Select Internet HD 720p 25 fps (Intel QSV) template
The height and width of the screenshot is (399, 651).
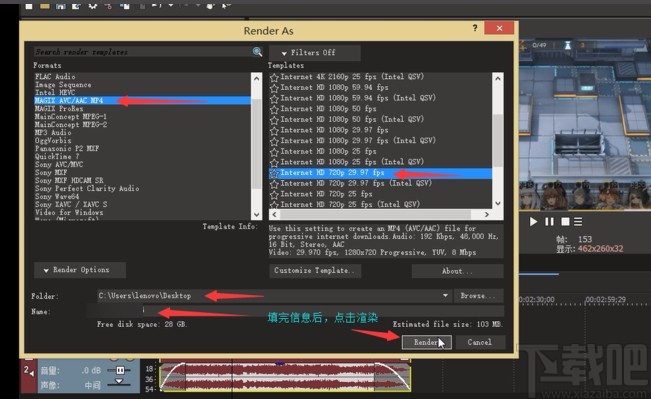350,204
